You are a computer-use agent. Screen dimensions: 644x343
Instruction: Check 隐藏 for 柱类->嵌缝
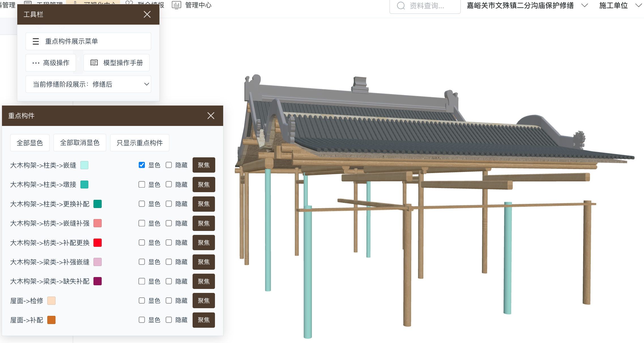(x=169, y=165)
